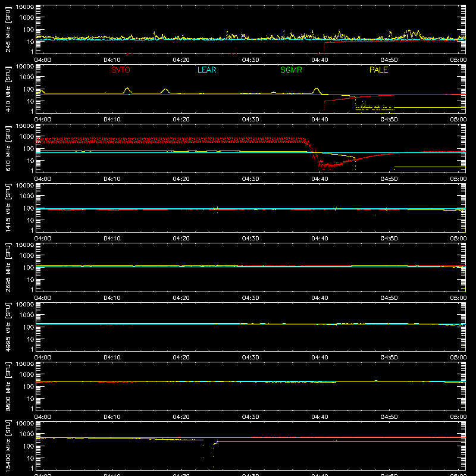Click 04:20 time label under 410 MHz plot
The height and width of the screenshot is (476, 476).
181,120
